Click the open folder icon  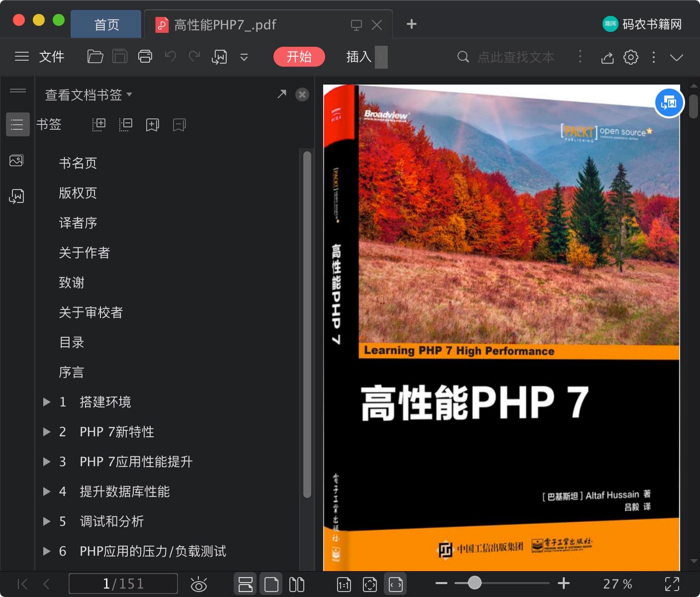(95, 57)
